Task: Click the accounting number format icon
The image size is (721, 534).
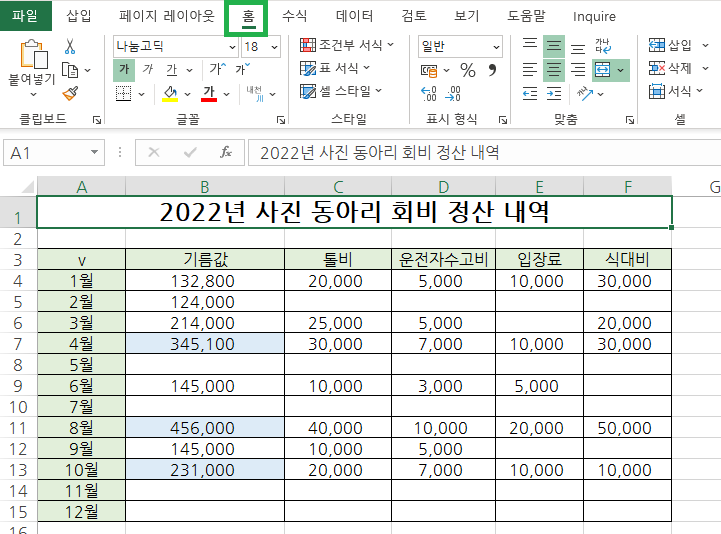Action: [x=429, y=70]
